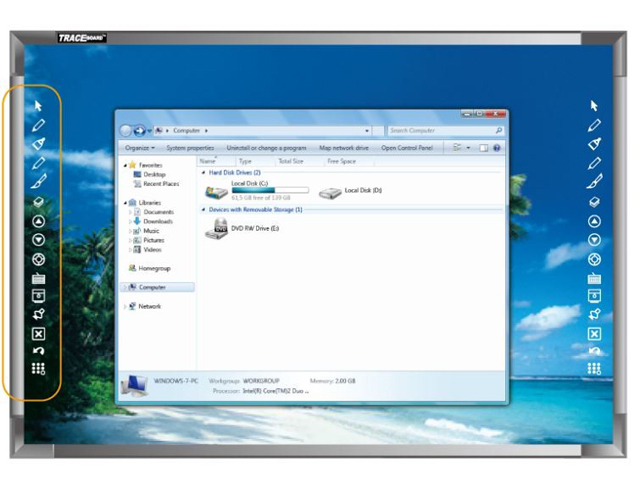Click the page up circle icon on left
The height and width of the screenshot is (491, 640).
pyautogui.click(x=39, y=221)
